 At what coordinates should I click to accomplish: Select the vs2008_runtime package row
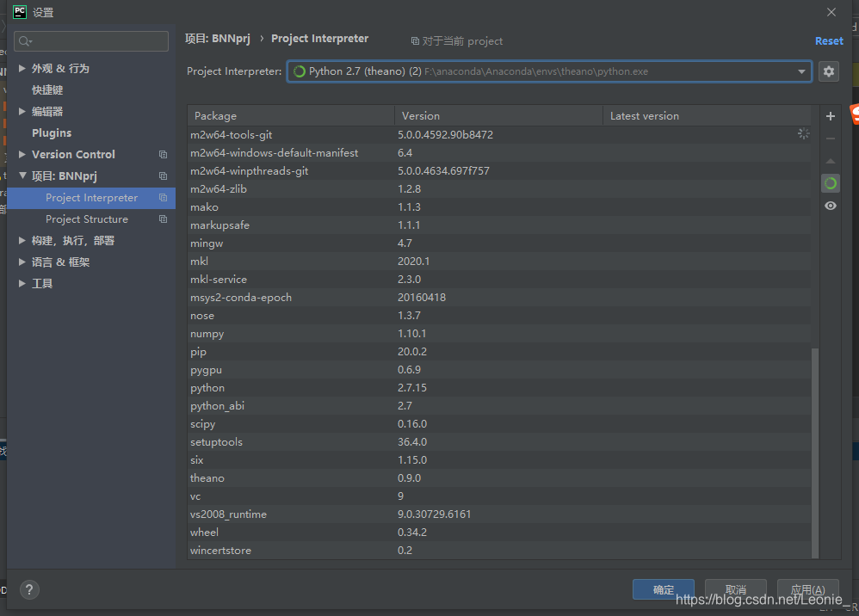tap(499, 514)
